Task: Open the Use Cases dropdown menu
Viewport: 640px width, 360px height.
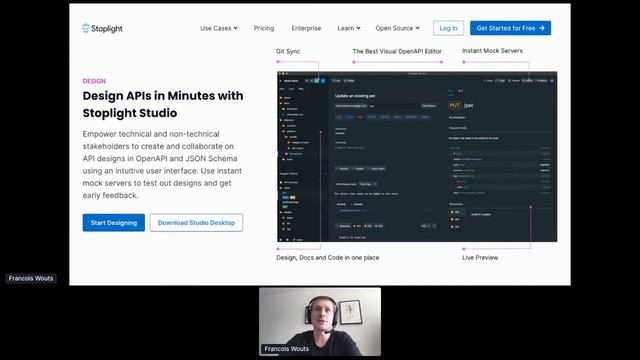Action: pyautogui.click(x=219, y=28)
